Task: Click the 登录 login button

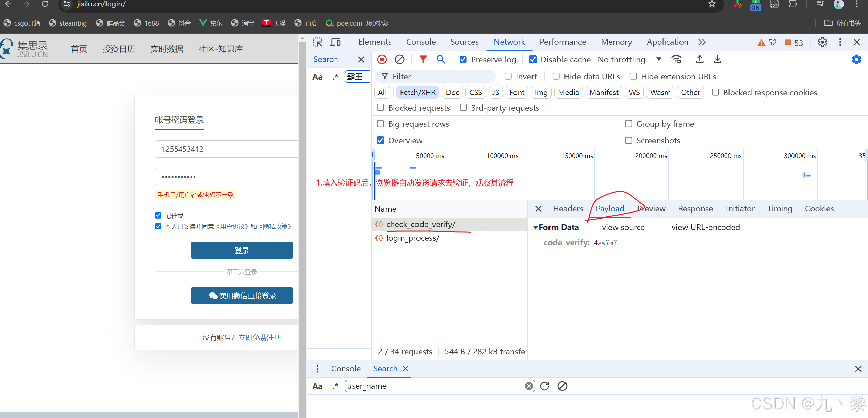Action: (x=242, y=250)
